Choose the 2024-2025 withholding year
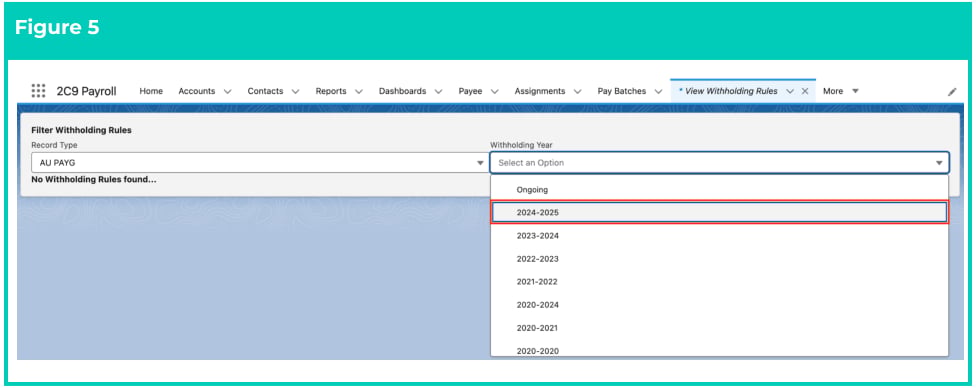 click(720, 212)
